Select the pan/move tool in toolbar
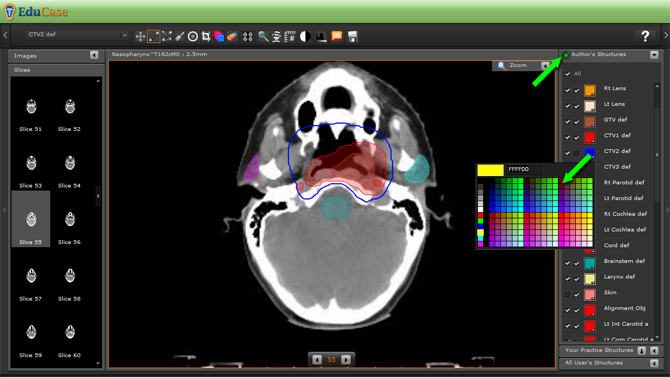This screenshot has height=377, width=670. pos(140,36)
